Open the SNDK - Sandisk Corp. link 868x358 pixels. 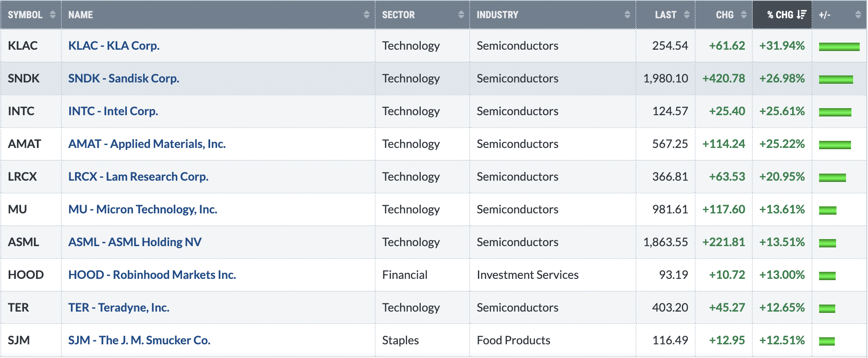click(124, 78)
